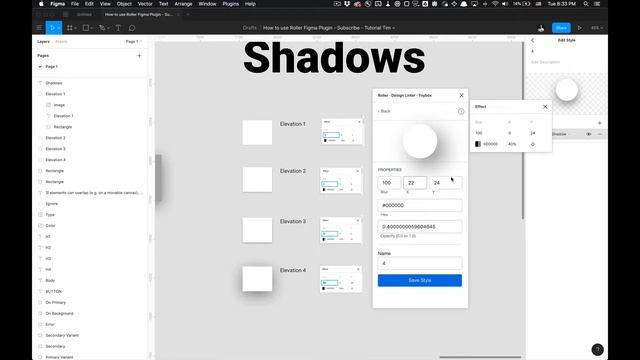The height and width of the screenshot is (360, 640).
Task: Open move tool dropdown arrow
Action: coord(59,28)
